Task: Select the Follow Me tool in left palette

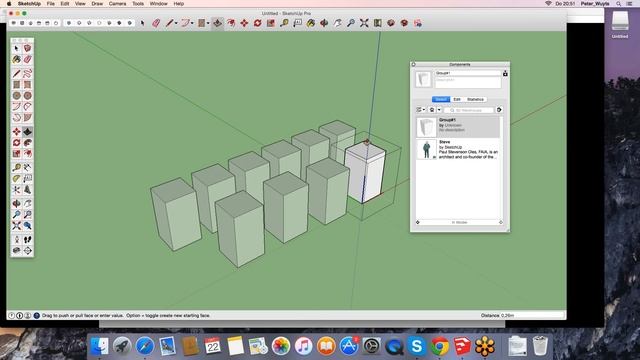Action: click(x=27, y=142)
